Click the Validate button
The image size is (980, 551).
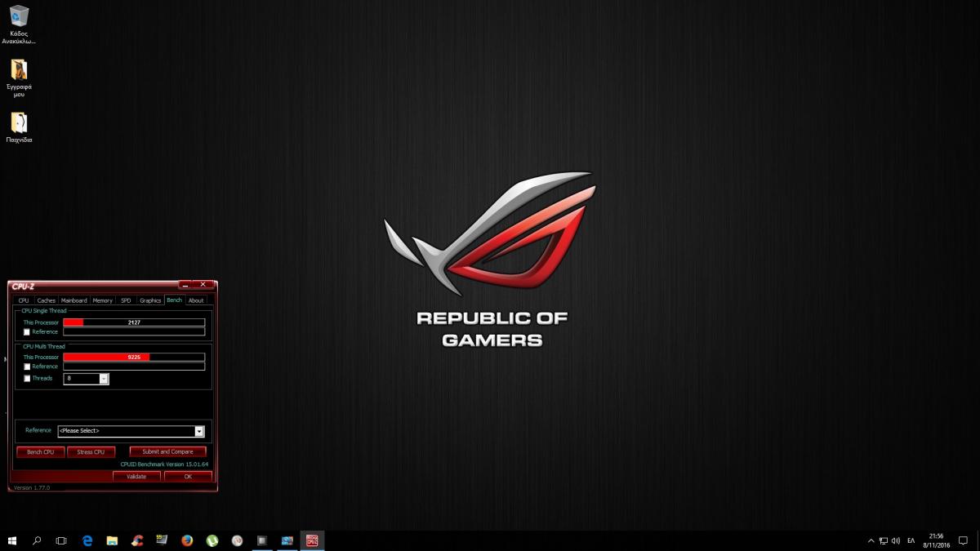pos(136,477)
